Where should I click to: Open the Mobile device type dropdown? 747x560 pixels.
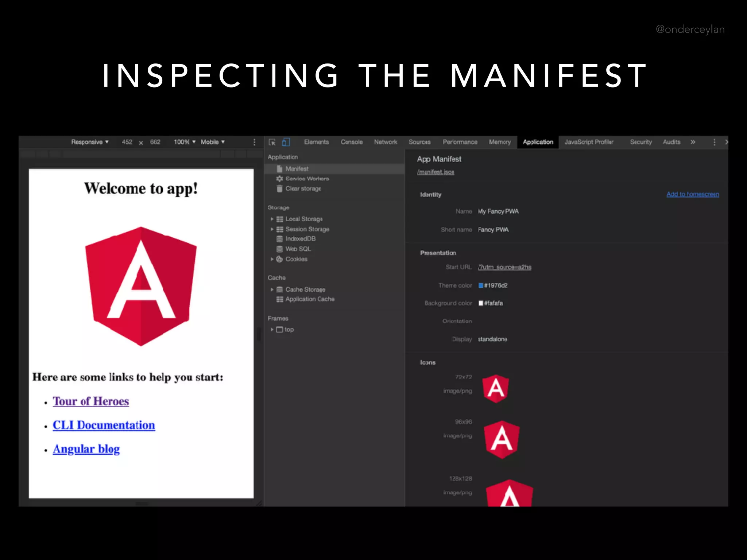pyautogui.click(x=212, y=142)
